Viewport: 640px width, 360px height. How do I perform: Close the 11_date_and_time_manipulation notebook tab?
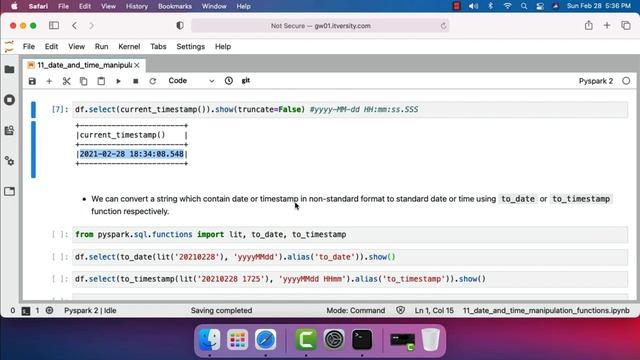[137, 65]
